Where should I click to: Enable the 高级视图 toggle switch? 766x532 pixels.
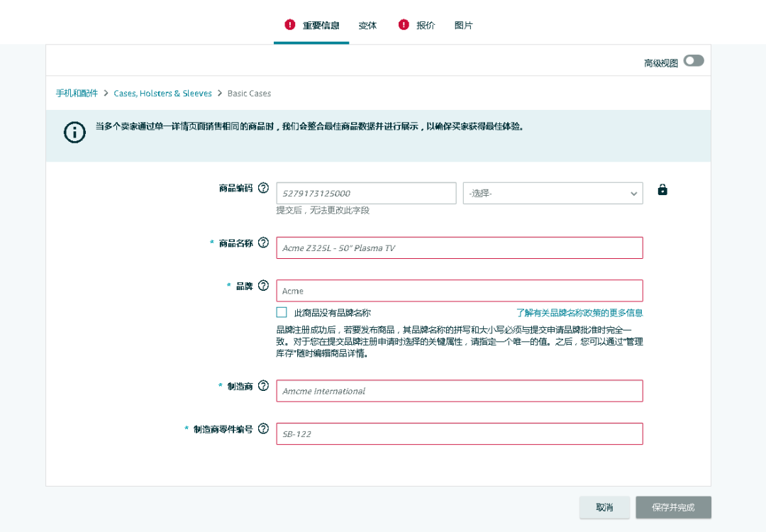pos(693,61)
